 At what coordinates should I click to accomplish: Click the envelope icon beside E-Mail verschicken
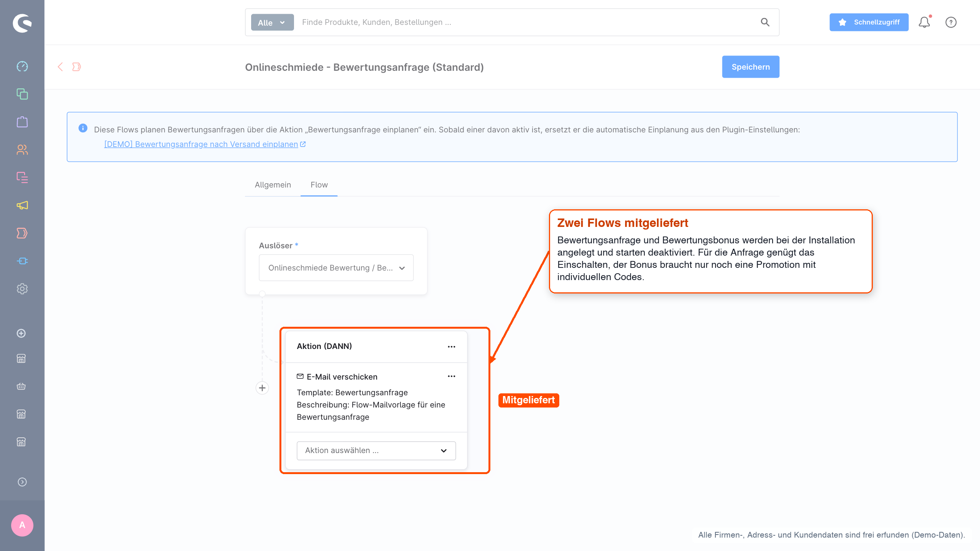(x=300, y=377)
